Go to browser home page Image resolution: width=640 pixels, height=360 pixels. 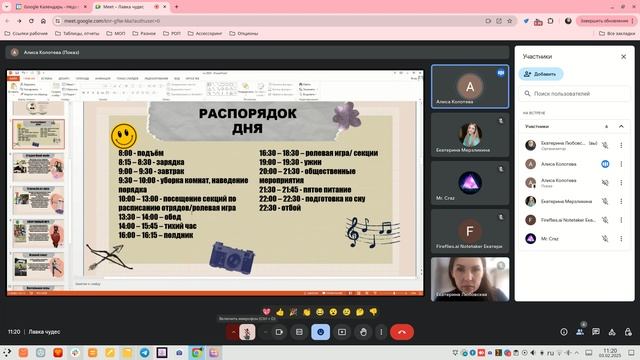[x=43, y=21]
